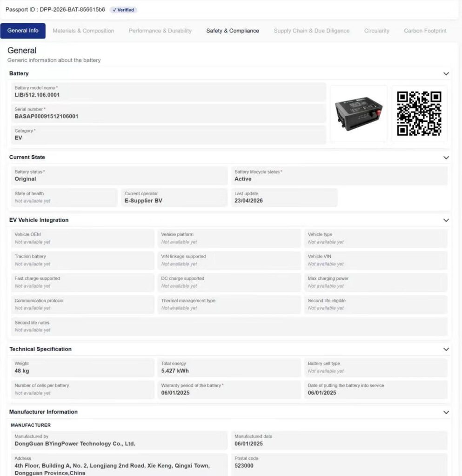Collapse the Battery section chevron
The width and height of the screenshot is (462, 476).
pos(446,74)
